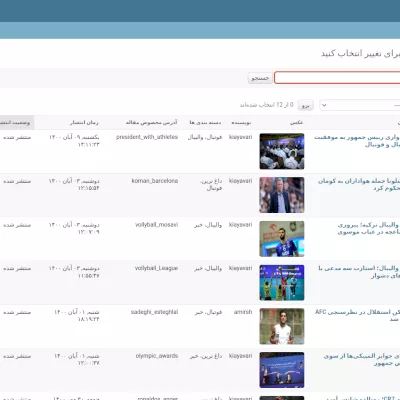Sort by the آدرس مخصوص مقاله column header

click(x=152, y=123)
